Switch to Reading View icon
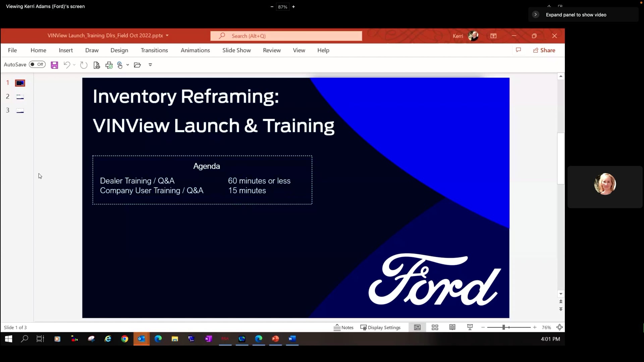Viewport: 644px width, 362px height. coord(452,327)
